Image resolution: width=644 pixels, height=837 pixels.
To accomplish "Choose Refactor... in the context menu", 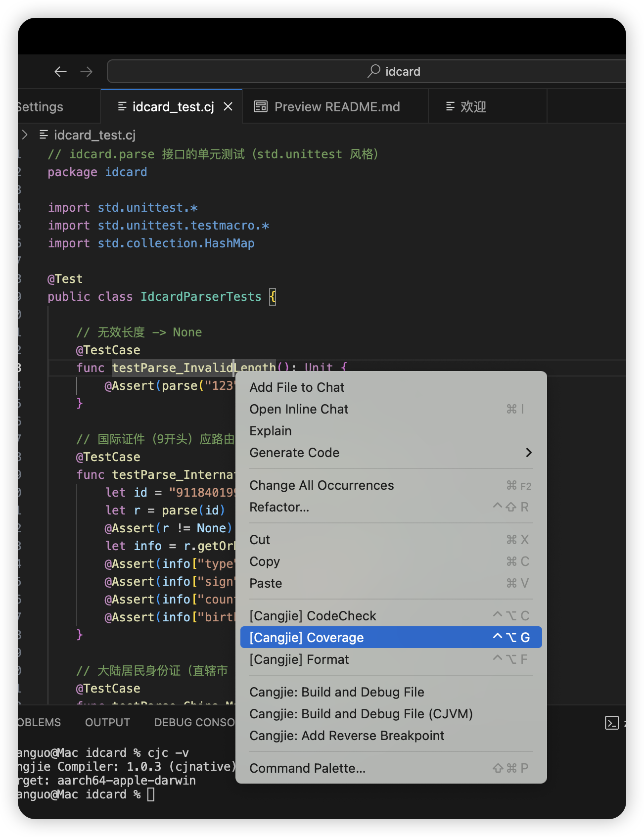I will point(391,507).
